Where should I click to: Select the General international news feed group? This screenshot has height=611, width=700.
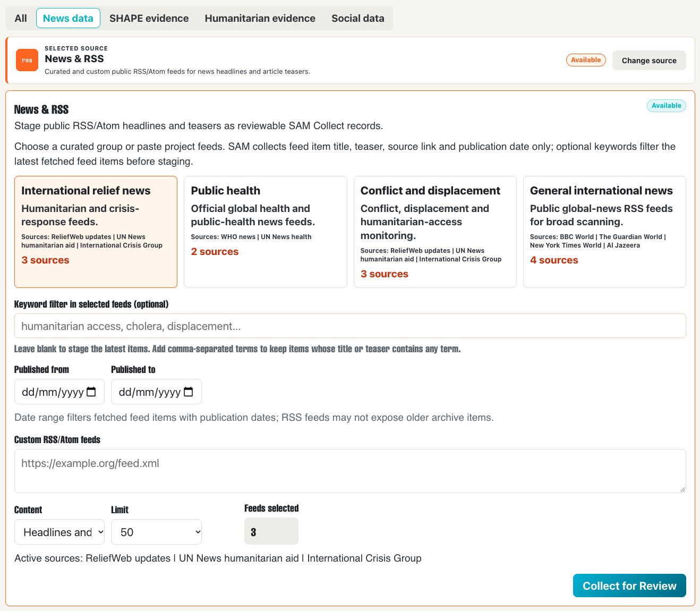(604, 232)
